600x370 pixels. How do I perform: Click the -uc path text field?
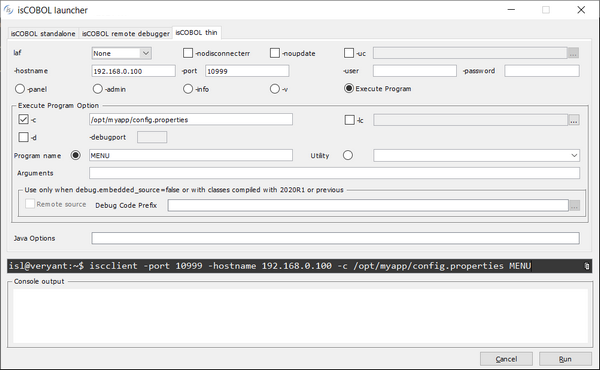point(470,53)
